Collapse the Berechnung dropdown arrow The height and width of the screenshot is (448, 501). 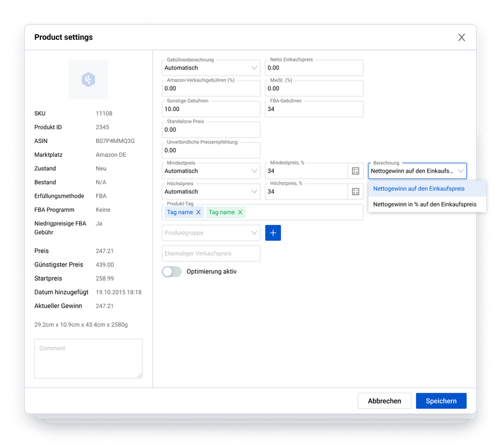tap(461, 171)
